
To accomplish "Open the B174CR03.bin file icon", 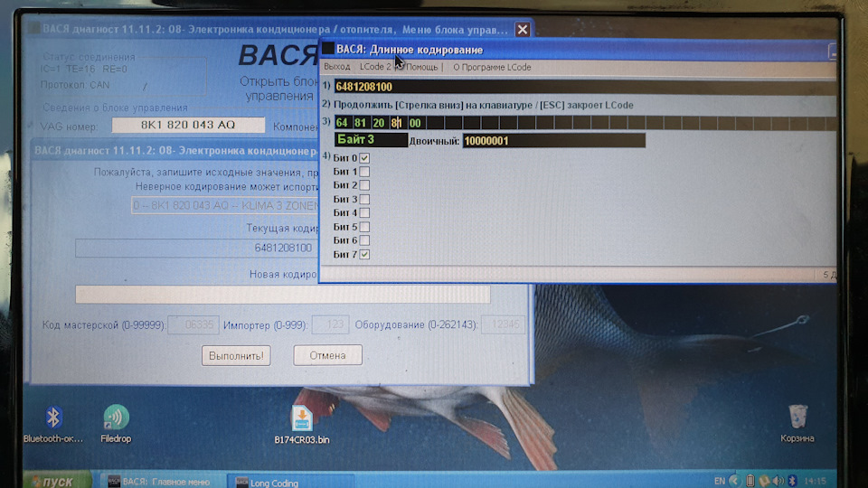I will [302, 418].
